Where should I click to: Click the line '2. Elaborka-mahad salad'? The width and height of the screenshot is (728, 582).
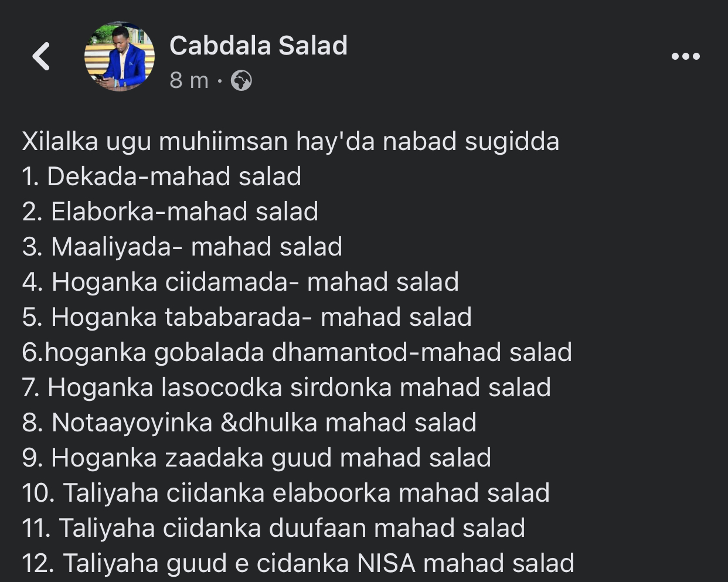pos(170,212)
